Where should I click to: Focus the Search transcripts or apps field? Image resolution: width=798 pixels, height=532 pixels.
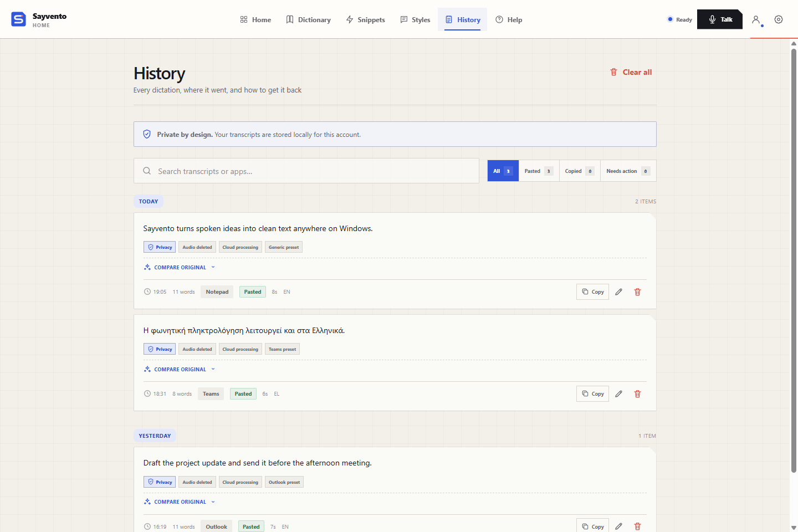[x=306, y=171]
